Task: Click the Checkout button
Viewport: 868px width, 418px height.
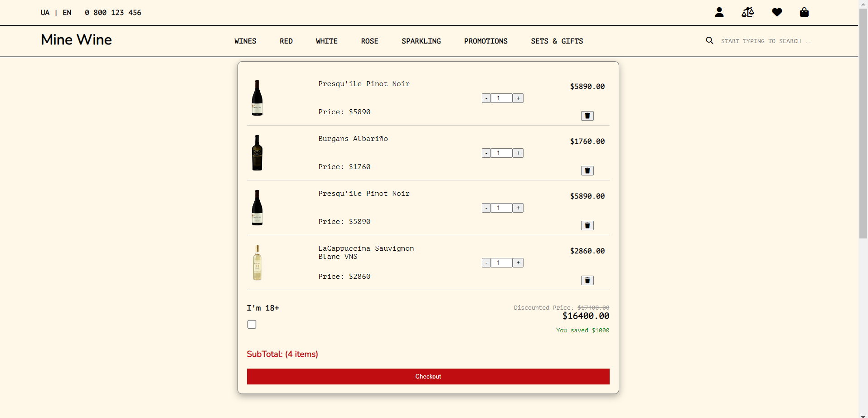Action: coord(428,376)
